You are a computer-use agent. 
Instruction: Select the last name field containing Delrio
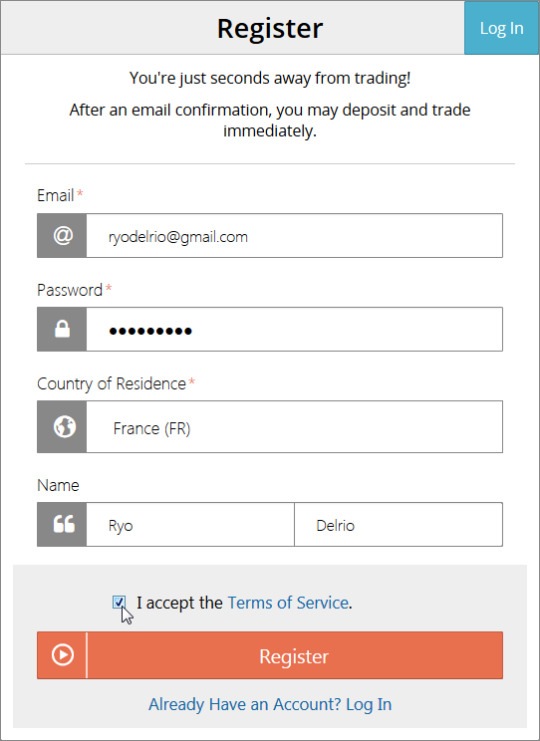click(398, 525)
